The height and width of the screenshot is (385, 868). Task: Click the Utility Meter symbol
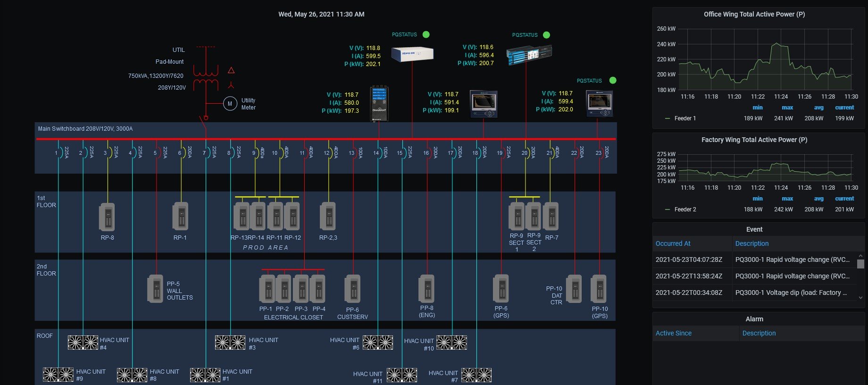[230, 104]
